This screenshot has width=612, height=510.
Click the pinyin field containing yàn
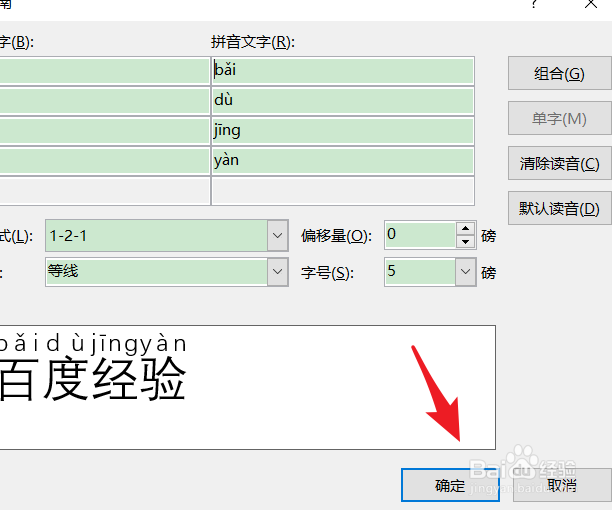343,160
